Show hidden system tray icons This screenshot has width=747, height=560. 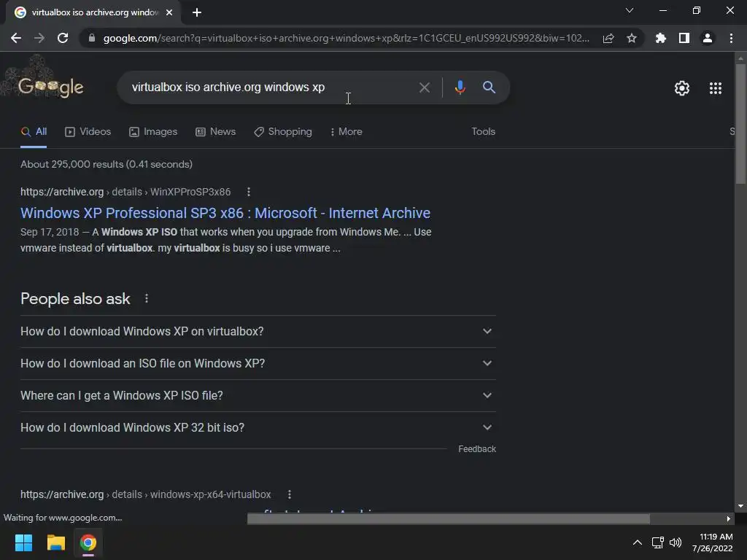pyautogui.click(x=637, y=542)
